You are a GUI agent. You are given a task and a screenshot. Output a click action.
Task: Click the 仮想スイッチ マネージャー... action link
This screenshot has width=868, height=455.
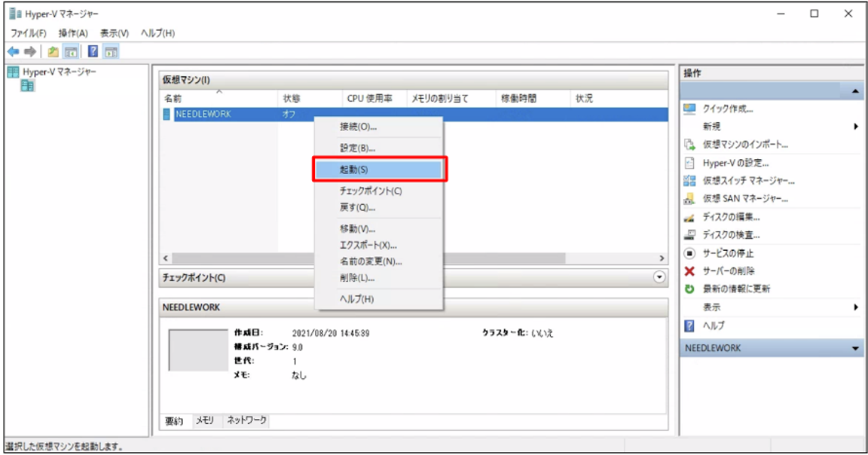pyautogui.click(x=748, y=181)
